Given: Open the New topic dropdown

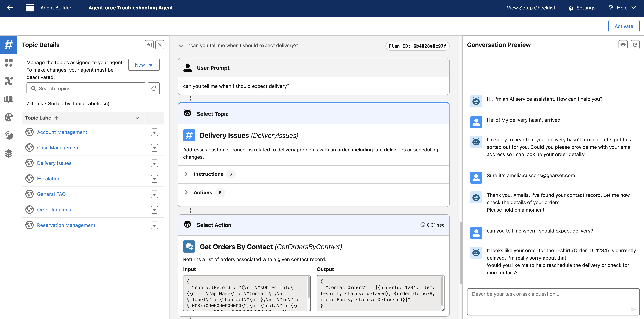Looking at the screenshot, I should click(x=144, y=65).
